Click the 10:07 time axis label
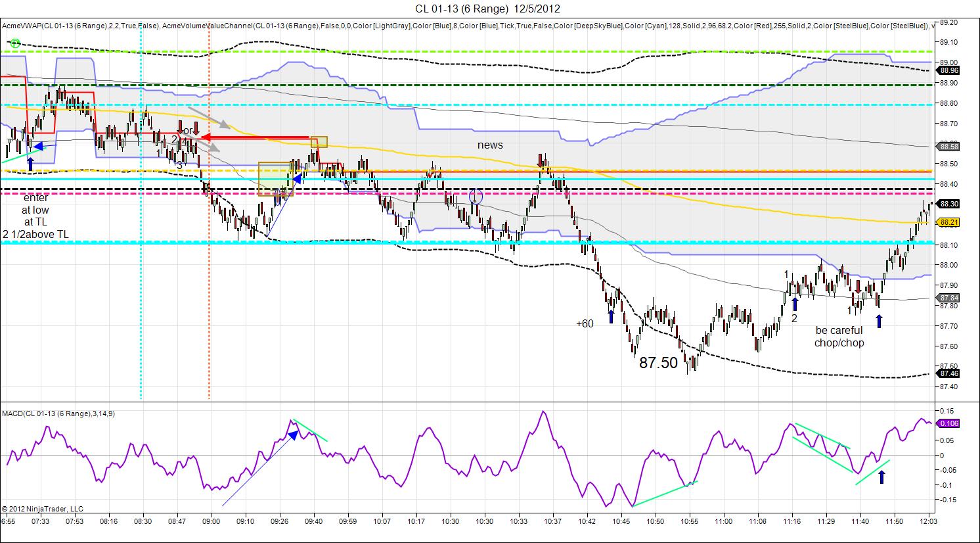Image resolution: width=980 pixels, height=543 pixels. [x=382, y=521]
